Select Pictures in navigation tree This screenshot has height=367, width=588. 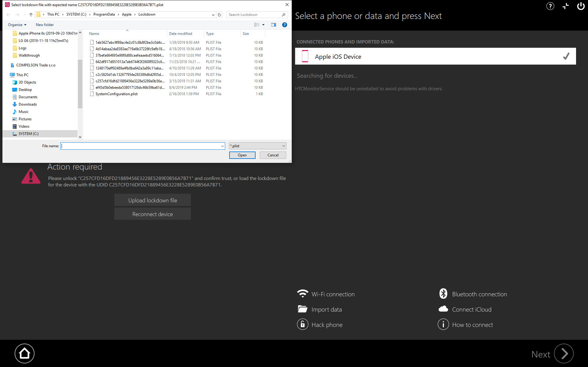(x=22, y=119)
